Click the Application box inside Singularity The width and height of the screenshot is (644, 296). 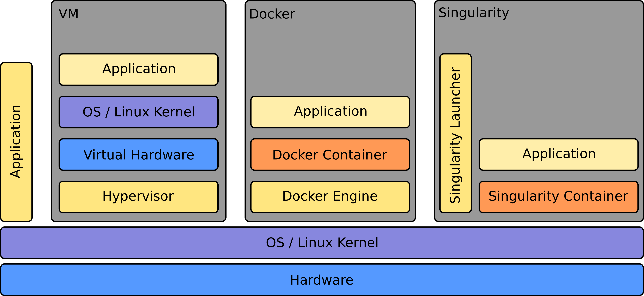click(x=559, y=155)
